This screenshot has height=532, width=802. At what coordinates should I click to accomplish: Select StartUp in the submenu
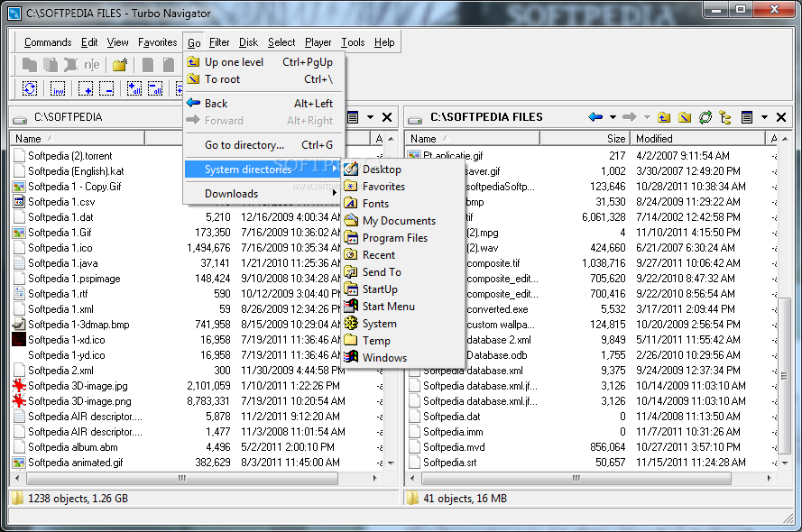(403, 289)
